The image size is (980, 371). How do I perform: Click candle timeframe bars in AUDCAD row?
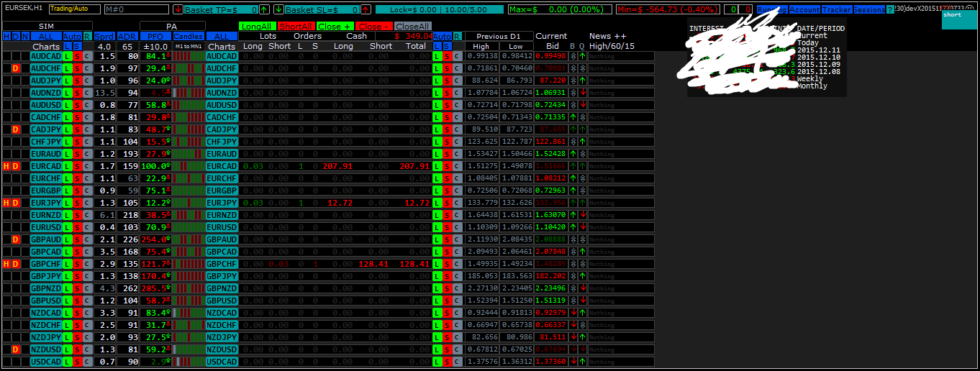189,56
